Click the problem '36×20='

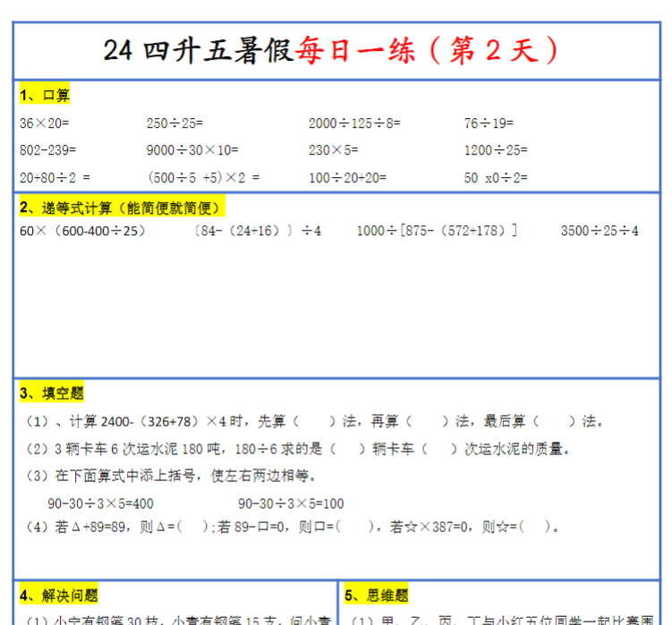(44, 123)
